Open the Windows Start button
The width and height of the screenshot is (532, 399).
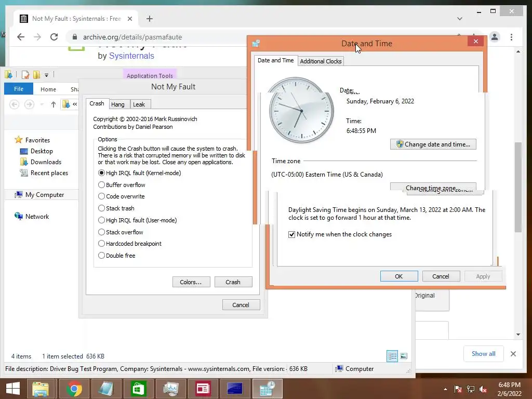[13, 389]
